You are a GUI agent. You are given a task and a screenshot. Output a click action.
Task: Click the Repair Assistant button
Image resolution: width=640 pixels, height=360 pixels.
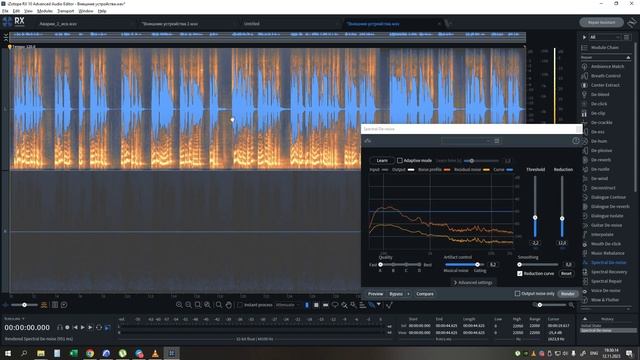coord(602,22)
